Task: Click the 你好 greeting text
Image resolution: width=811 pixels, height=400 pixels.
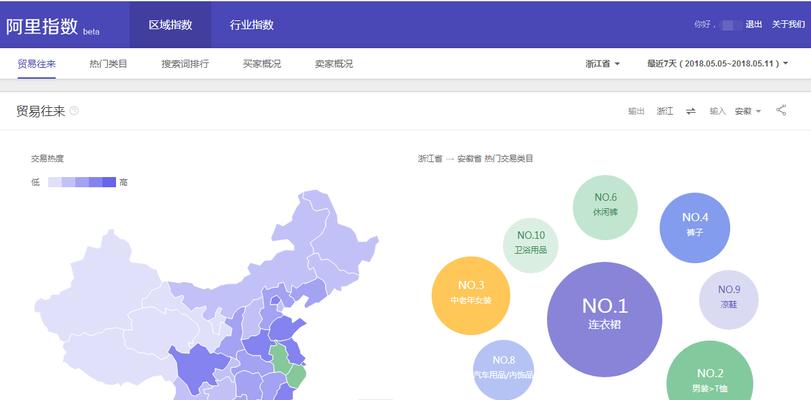Action: pos(702,24)
